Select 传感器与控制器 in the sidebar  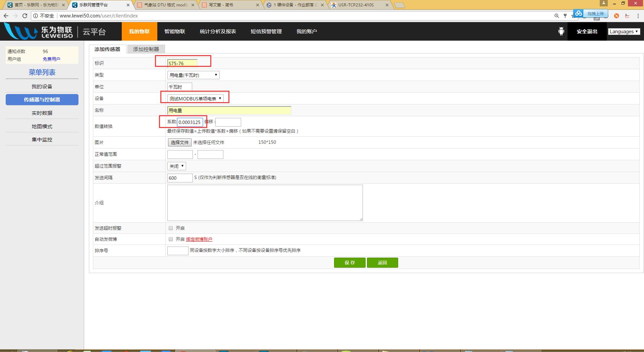pos(42,99)
